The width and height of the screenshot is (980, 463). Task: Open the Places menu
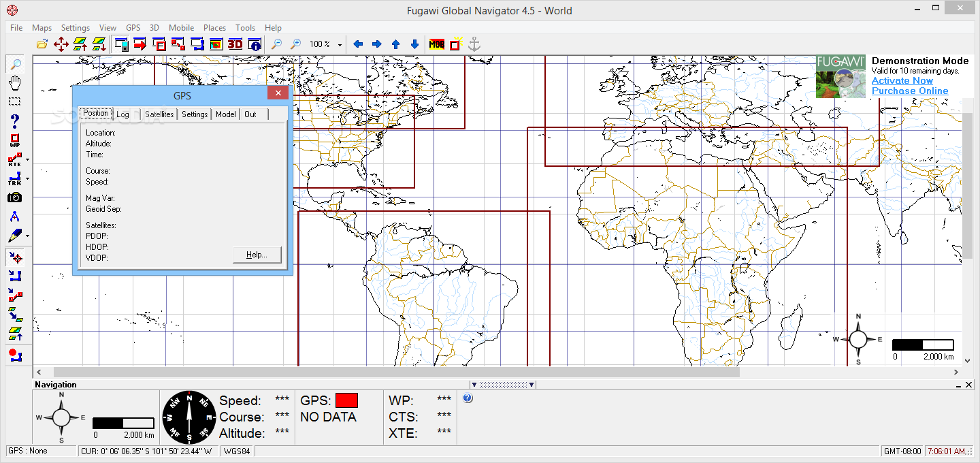click(x=214, y=28)
